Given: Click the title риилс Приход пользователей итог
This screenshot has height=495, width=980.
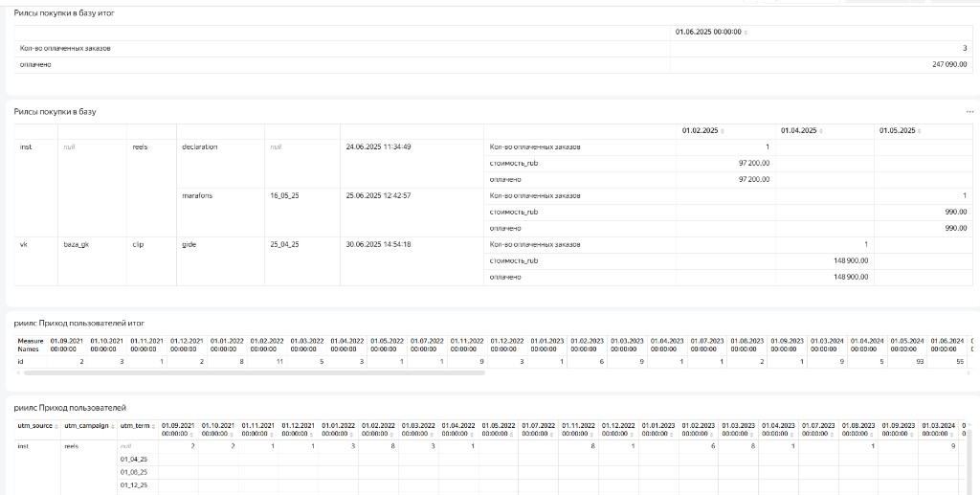Looking at the screenshot, I should pyautogui.click(x=79, y=323).
